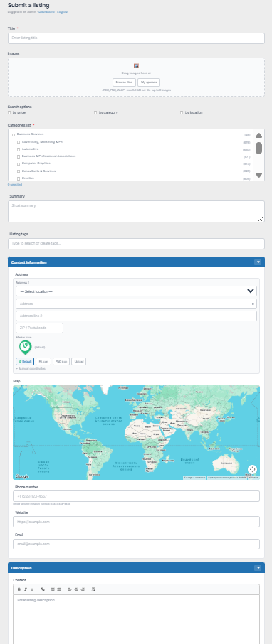
Task: Click the ZIP / Postal code field
Action: [x=39, y=328]
